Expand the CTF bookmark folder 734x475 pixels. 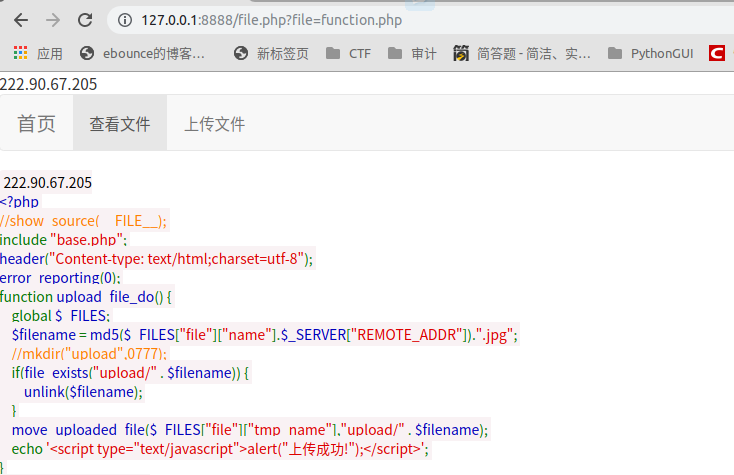click(x=348, y=53)
